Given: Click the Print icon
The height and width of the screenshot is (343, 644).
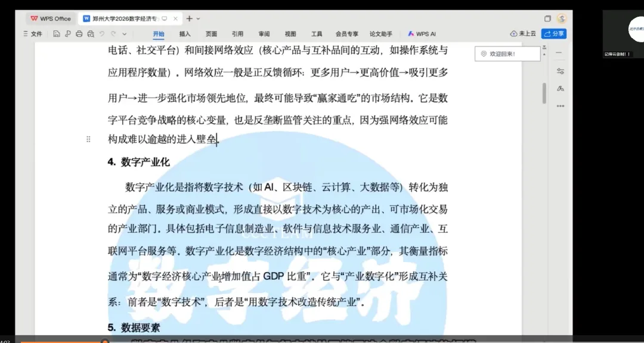Looking at the screenshot, I should coord(79,34).
